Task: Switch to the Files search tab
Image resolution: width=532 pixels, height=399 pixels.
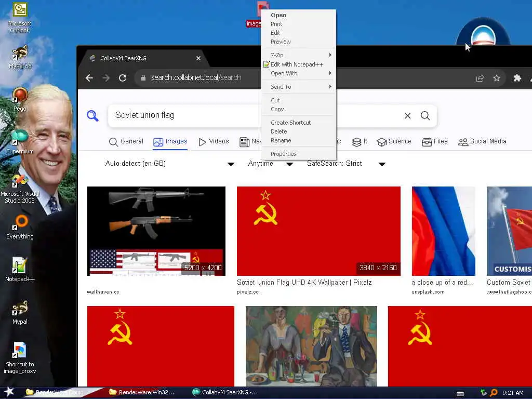Action: [435, 141]
